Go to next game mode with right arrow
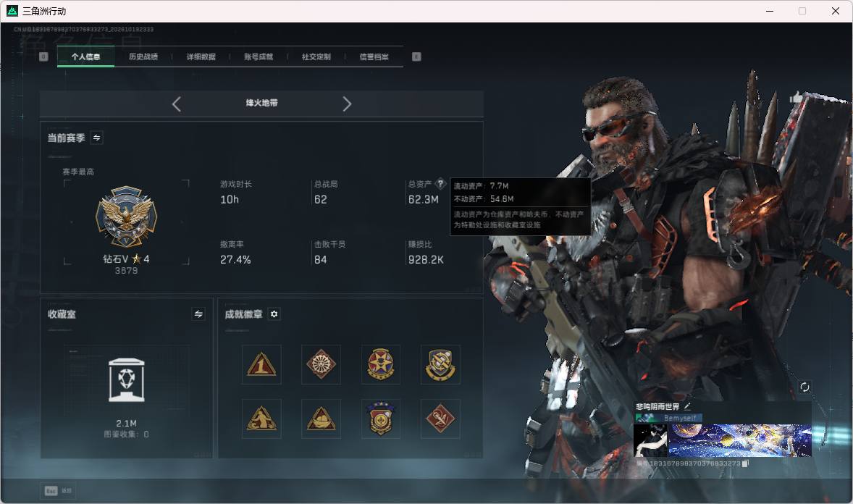Image resolution: width=853 pixels, height=504 pixels. pyautogui.click(x=347, y=104)
